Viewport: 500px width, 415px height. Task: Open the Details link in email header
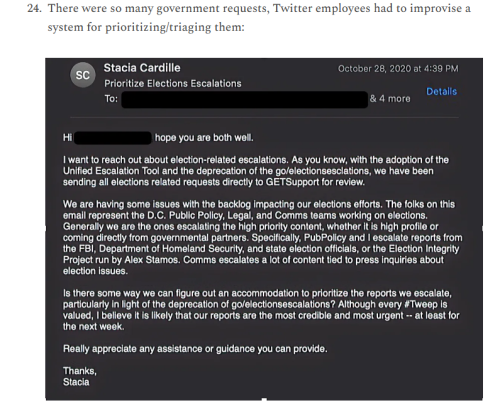pos(442,92)
